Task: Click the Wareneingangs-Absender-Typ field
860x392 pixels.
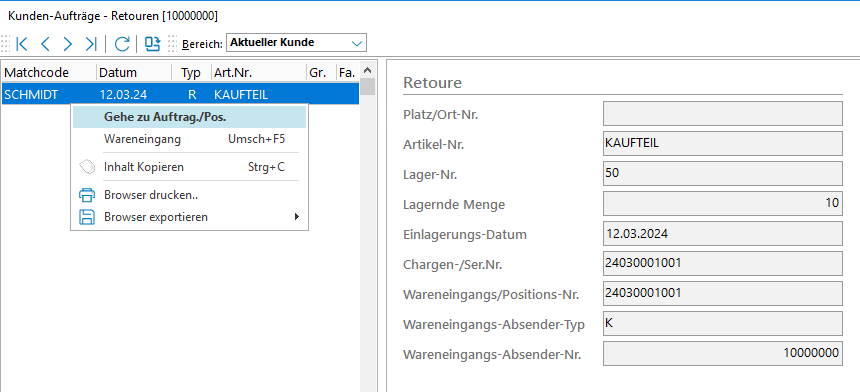Action: click(x=723, y=323)
